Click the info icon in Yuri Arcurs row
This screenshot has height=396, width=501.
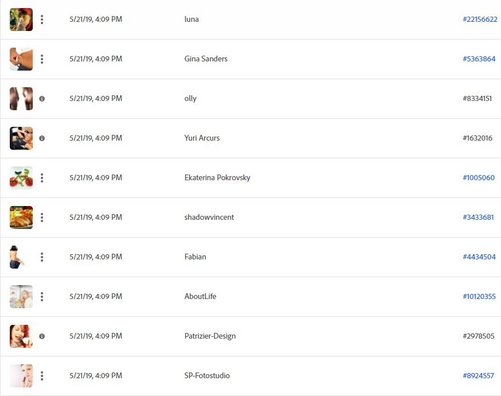42,138
